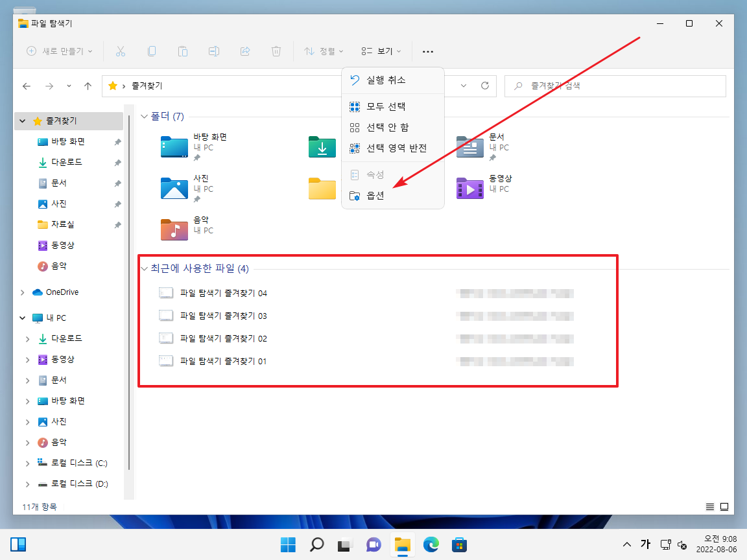Viewport: 747px width, 560px height.
Task: Click 즐겨찾기 path in address bar
Action: [x=147, y=86]
